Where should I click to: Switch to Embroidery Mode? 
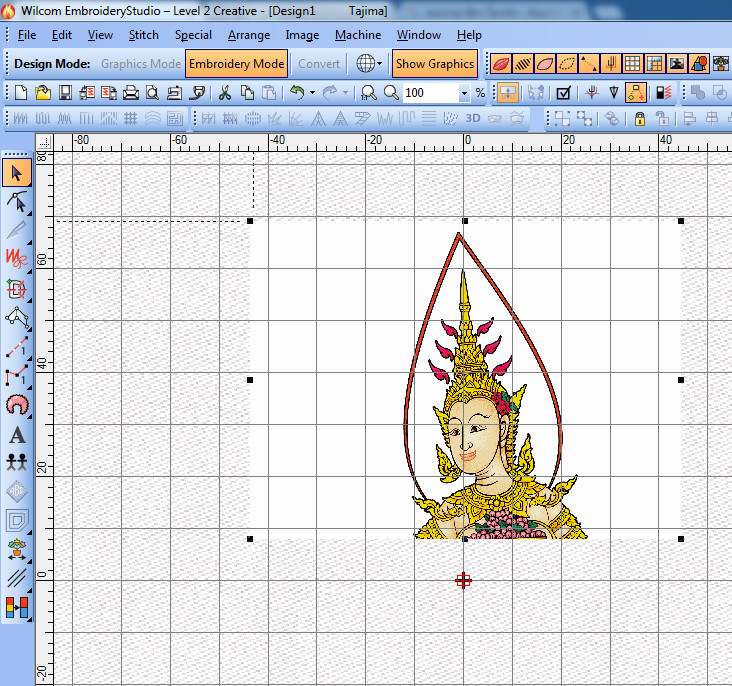tap(236, 64)
